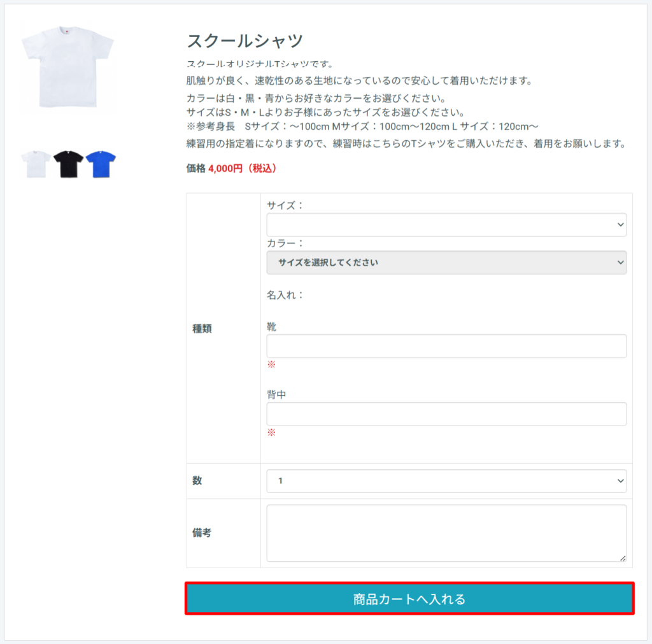Image resolution: width=652 pixels, height=644 pixels.
Task: Click the 備考 notes textarea
Action: 446,533
